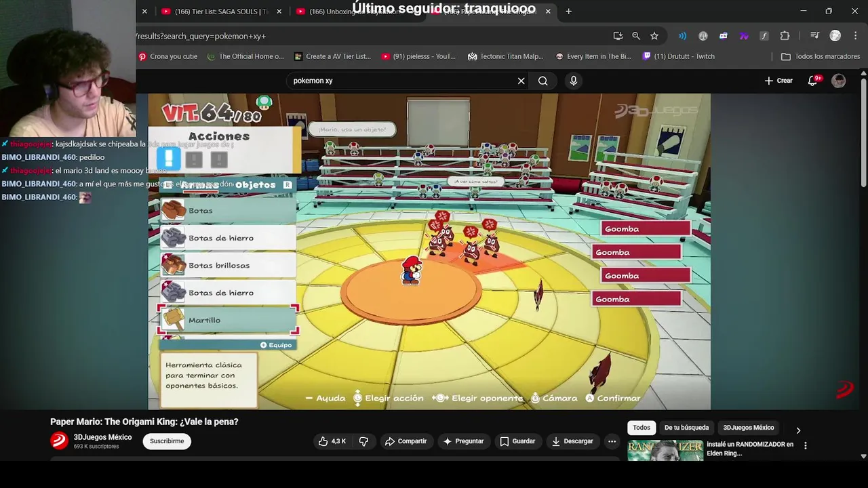Open the Chrome profile avatar
Viewport: 868px width, 488px height.
coord(835,36)
